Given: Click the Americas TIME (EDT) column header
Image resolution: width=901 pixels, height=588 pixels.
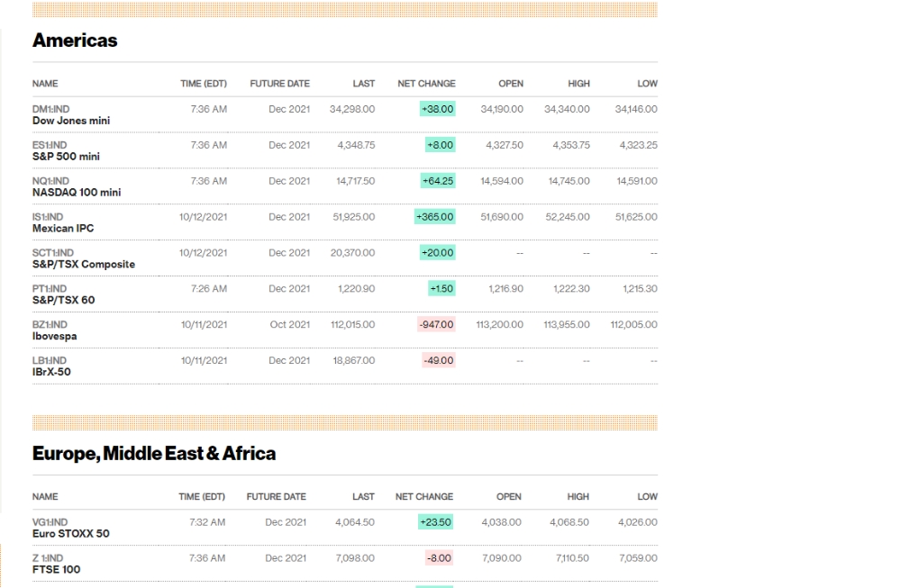Looking at the screenshot, I should 204,83.
